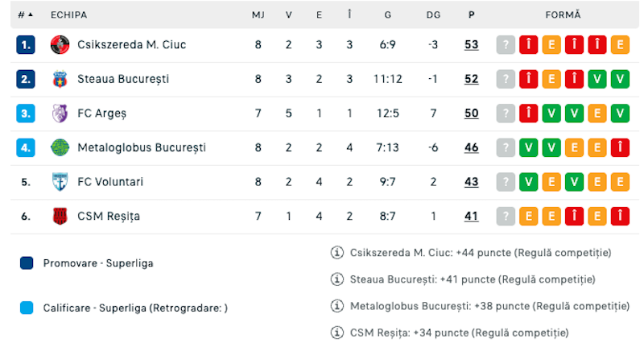644x343 pixels.
Task: Click the ECHIPA column header
Action: click(x=68, y=14)
